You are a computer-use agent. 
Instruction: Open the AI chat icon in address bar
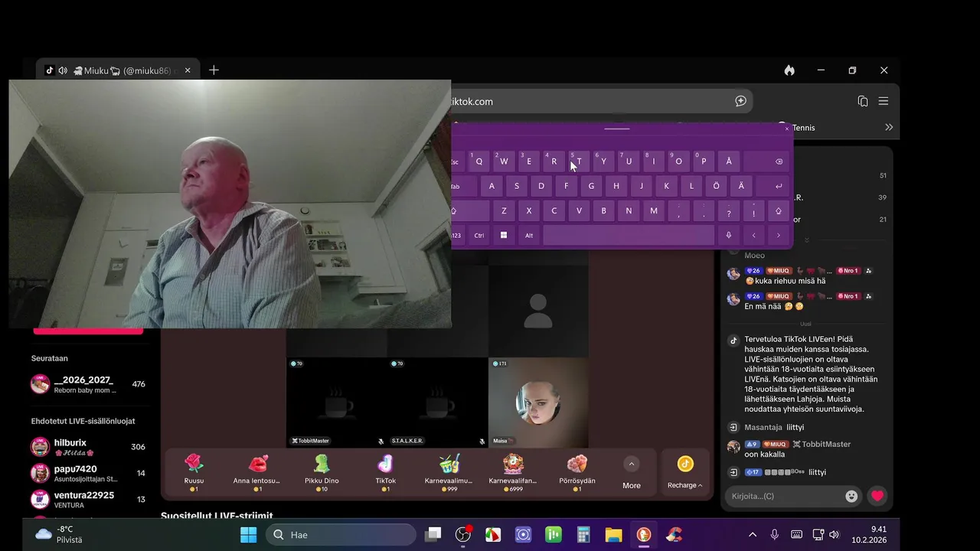pos(740,101)
